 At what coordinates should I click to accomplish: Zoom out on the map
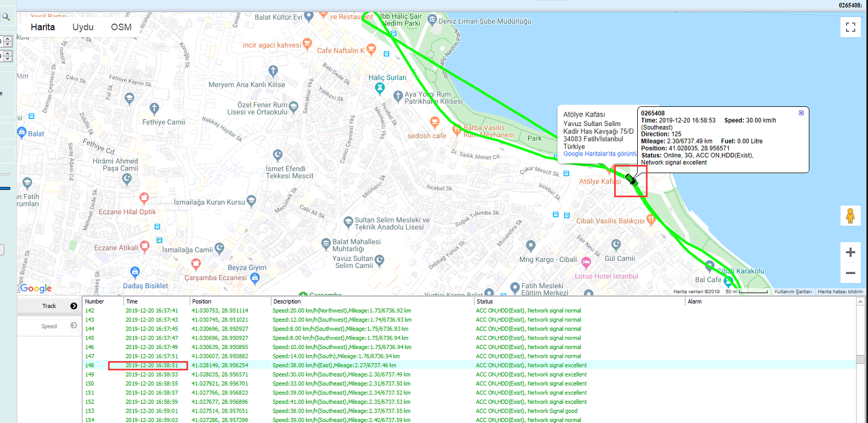point(850,273)
